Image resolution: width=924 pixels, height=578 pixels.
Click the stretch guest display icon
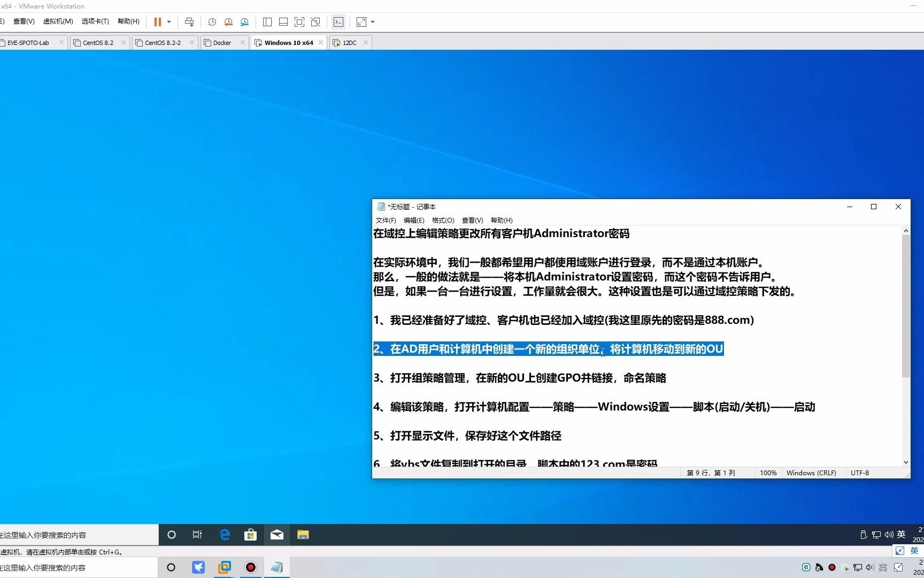(361, 22)
